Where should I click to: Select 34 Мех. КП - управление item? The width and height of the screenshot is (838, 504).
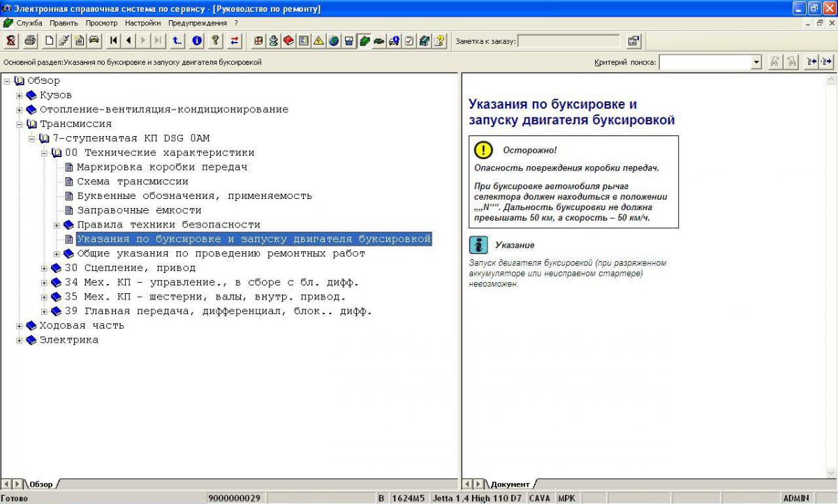click(212, 283)
